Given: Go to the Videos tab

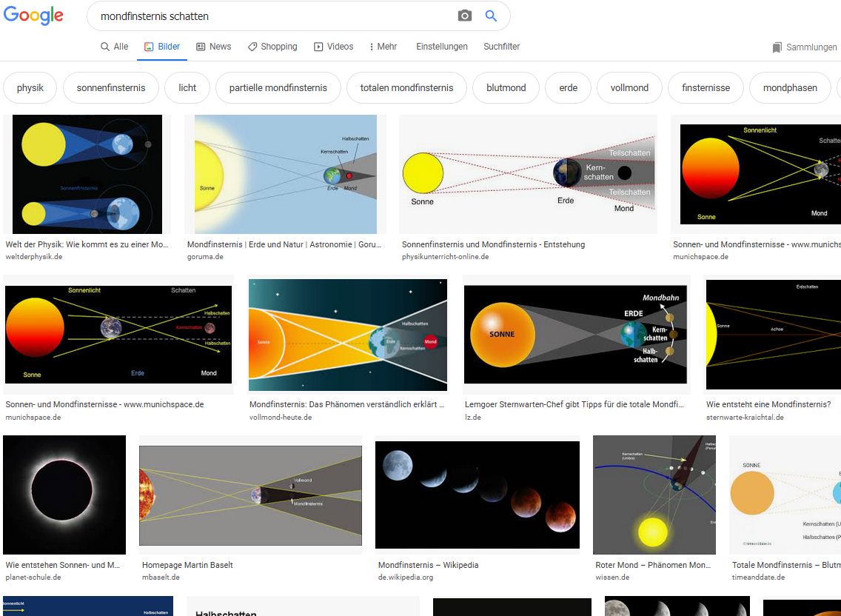Looking at the screenshot, I should (333, 46).
